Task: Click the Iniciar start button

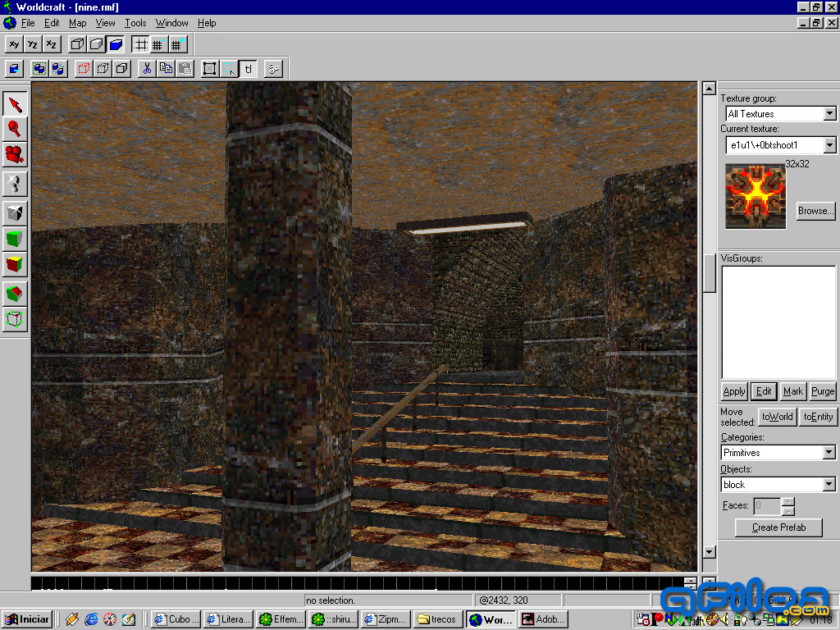Action: (x=27, y=619)
